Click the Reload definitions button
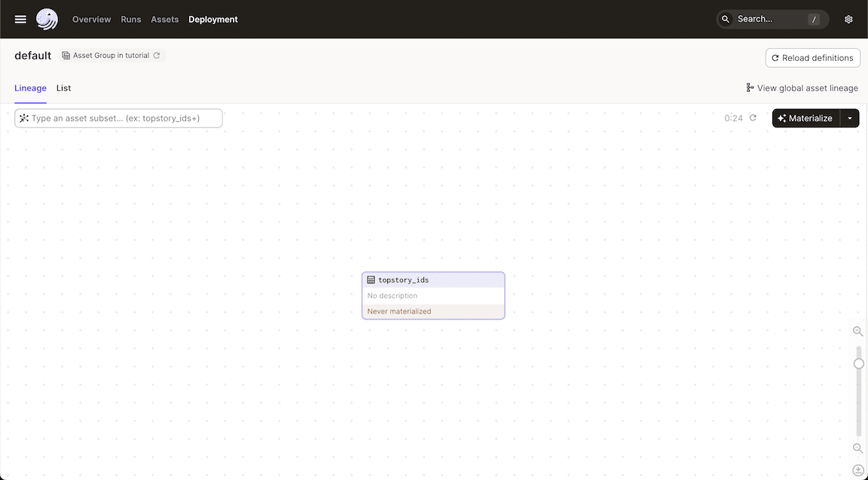The width and height of the screenshot is (868, 480). point(812,57)
